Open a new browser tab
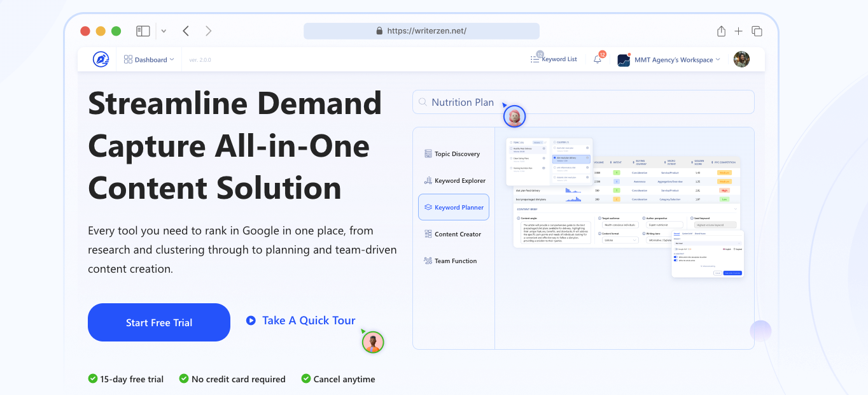Image resolution: width=868 pixels, height=395 pixels. (x=739, y=31)
